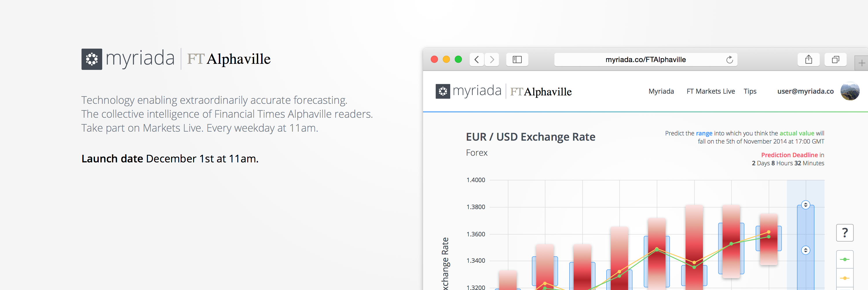Image resolution: width=868 pixels, height=290 pixels.
Task: Click the user profile avatar picture
Action: (850, 91)
